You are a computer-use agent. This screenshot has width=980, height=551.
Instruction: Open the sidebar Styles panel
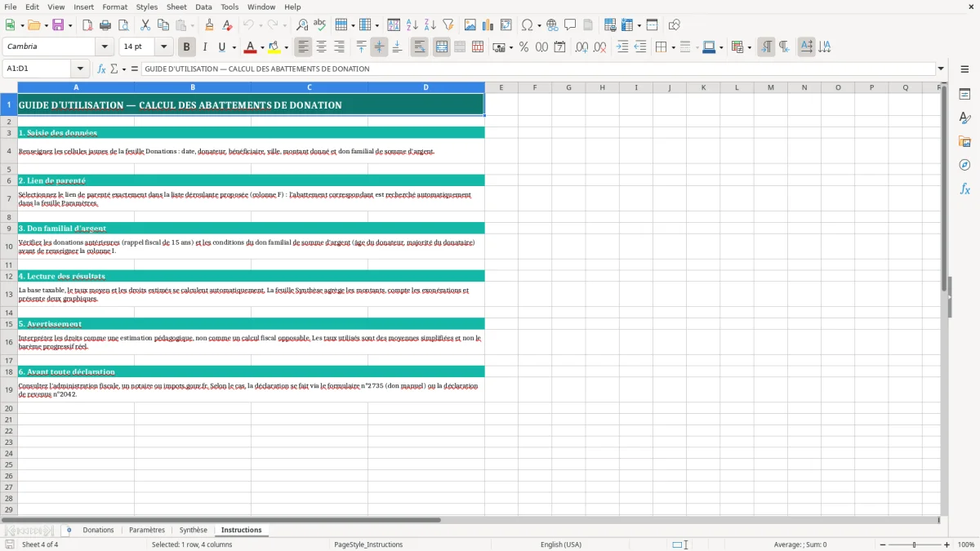tap(964, 118)
